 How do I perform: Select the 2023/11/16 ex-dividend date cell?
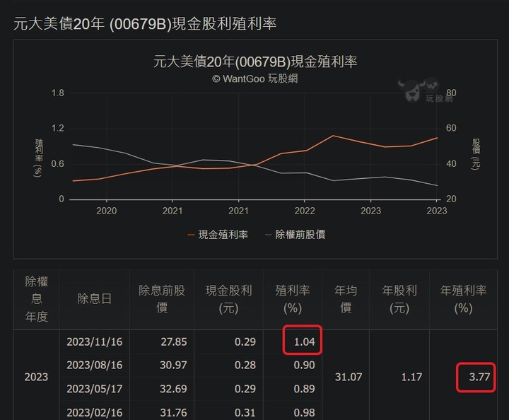point(95,342)
